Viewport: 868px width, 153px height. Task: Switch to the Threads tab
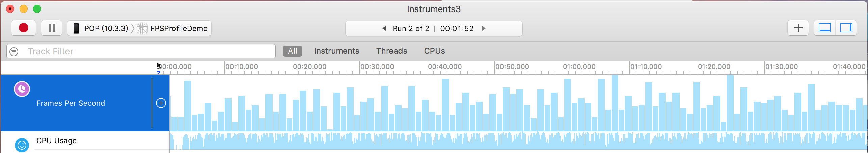392,51
